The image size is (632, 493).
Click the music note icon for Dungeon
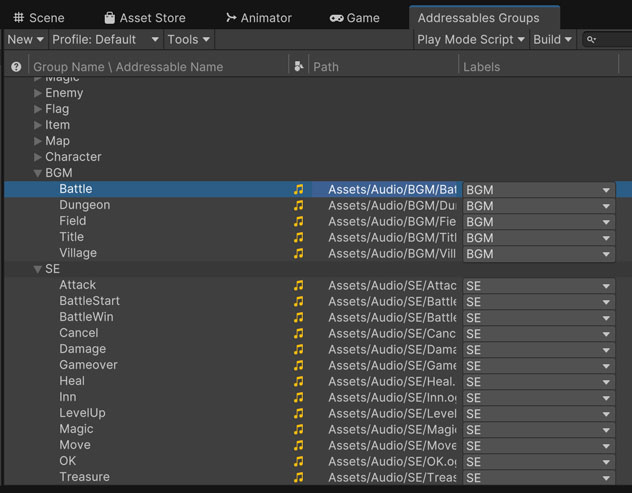click(x=299, y=206)
